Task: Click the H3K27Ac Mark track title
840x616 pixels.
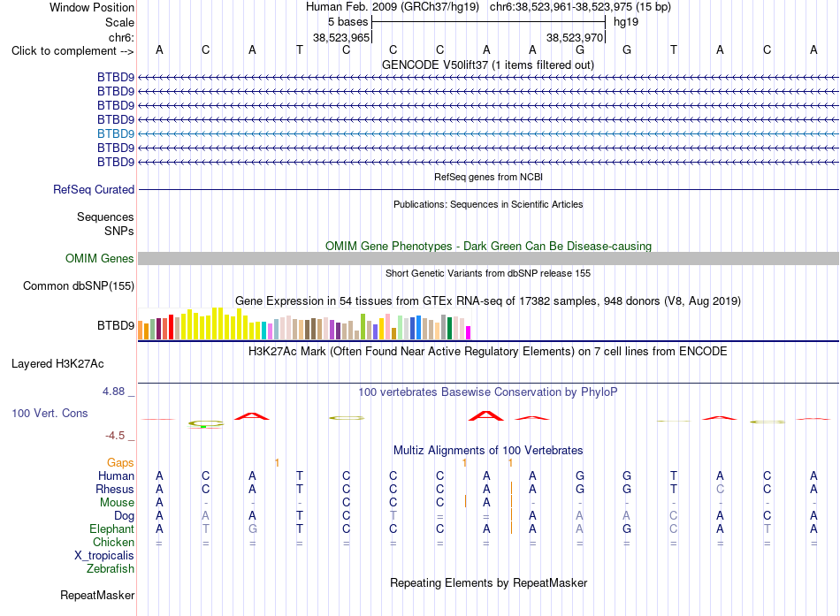Action: [x=488, y=352]
